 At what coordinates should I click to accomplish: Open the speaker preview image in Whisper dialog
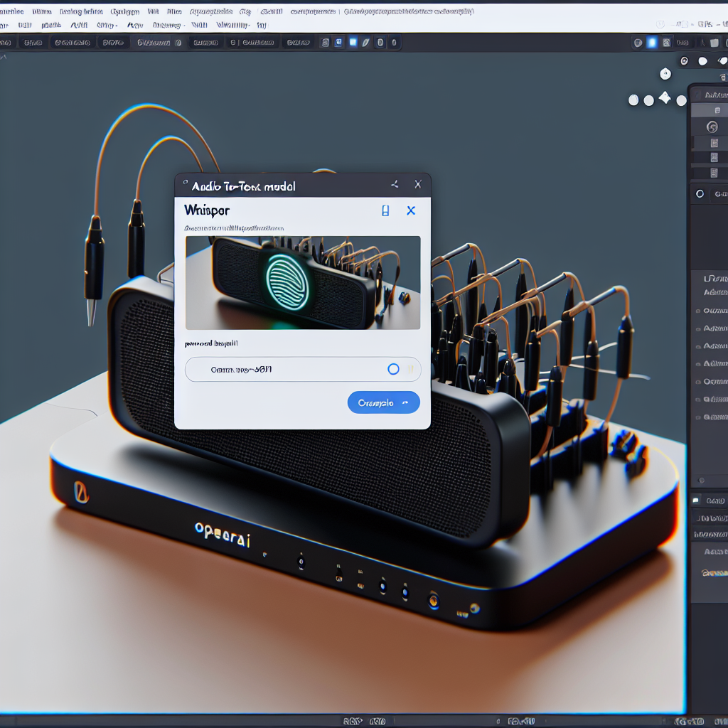[x=303, y=283]
